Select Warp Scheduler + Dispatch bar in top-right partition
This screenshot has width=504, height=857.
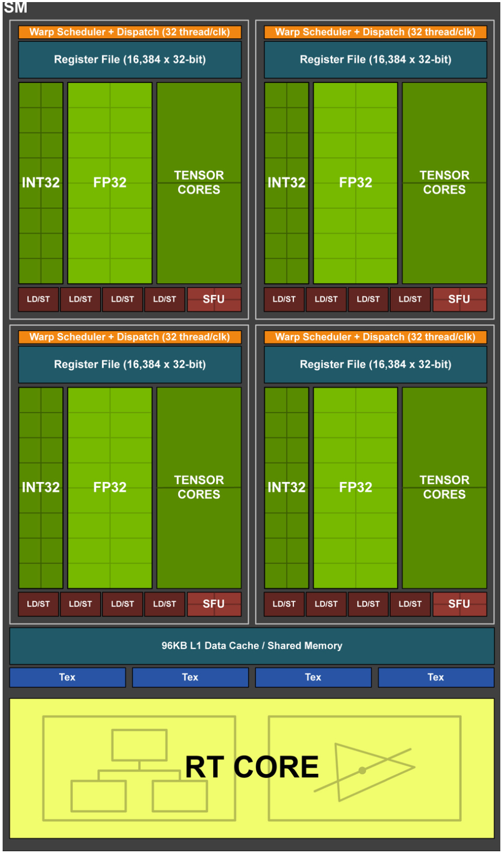coord(376,32)
